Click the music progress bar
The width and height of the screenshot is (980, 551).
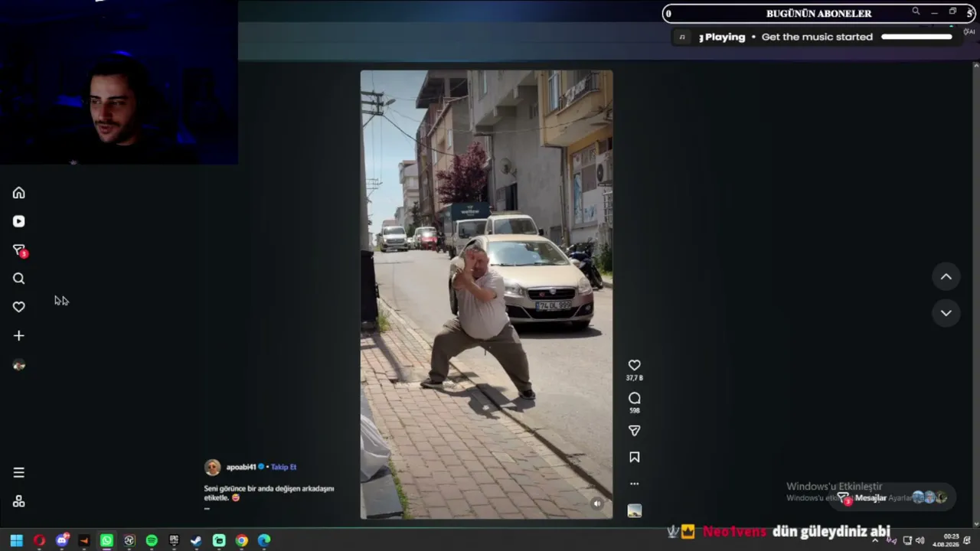916,37
